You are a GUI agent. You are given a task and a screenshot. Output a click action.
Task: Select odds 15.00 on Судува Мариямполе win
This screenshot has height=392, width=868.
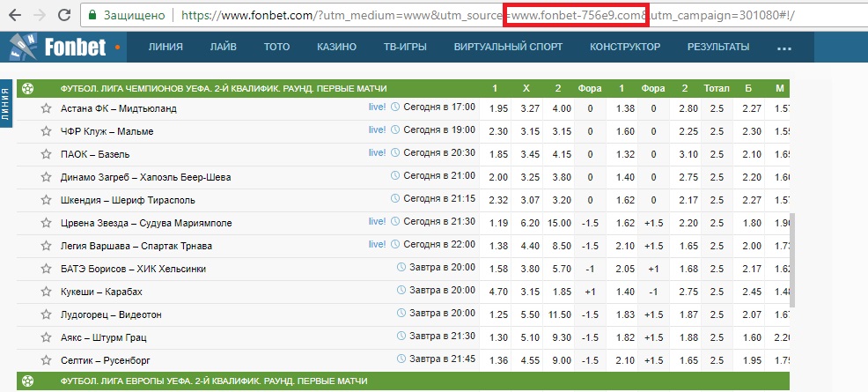(560, 223)
